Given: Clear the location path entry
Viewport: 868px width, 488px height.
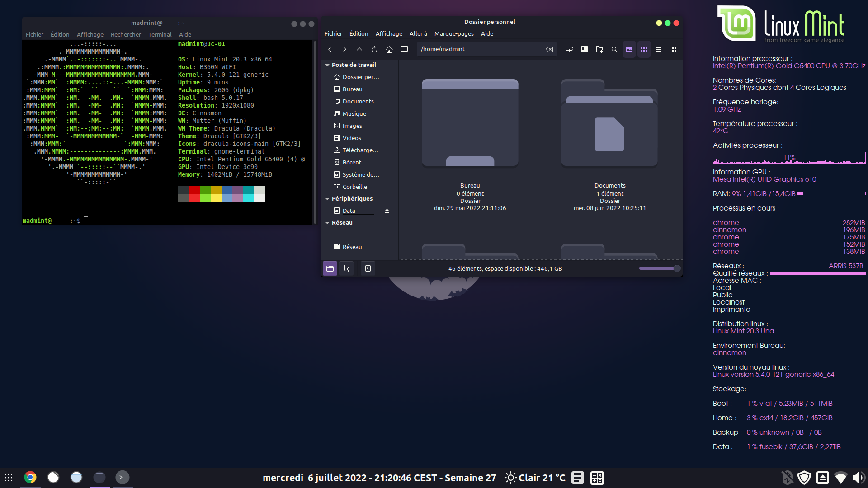Looking at the screenshot, I should 549,49.
